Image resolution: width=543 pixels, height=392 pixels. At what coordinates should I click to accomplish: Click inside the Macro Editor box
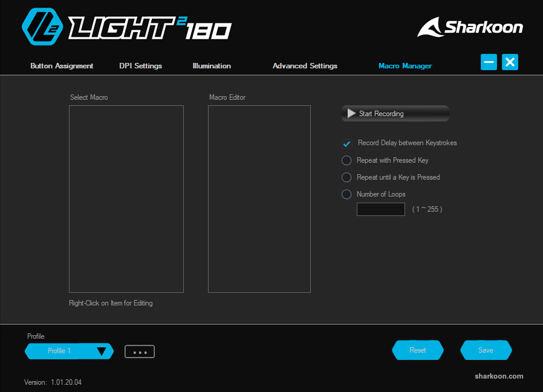coord(259,199)
